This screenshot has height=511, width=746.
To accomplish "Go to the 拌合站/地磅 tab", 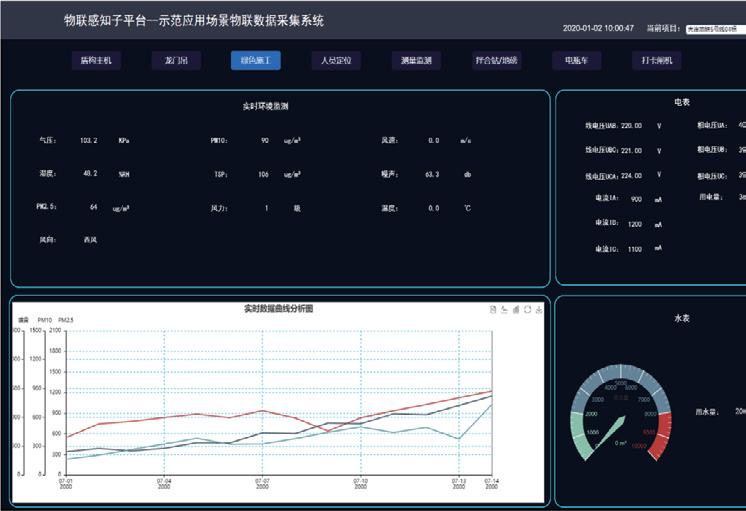I will [496, 60].
